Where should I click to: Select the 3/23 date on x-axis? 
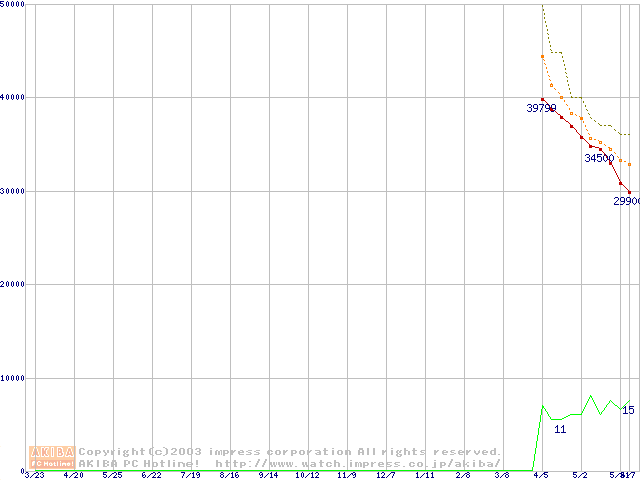tap(34, 476)
